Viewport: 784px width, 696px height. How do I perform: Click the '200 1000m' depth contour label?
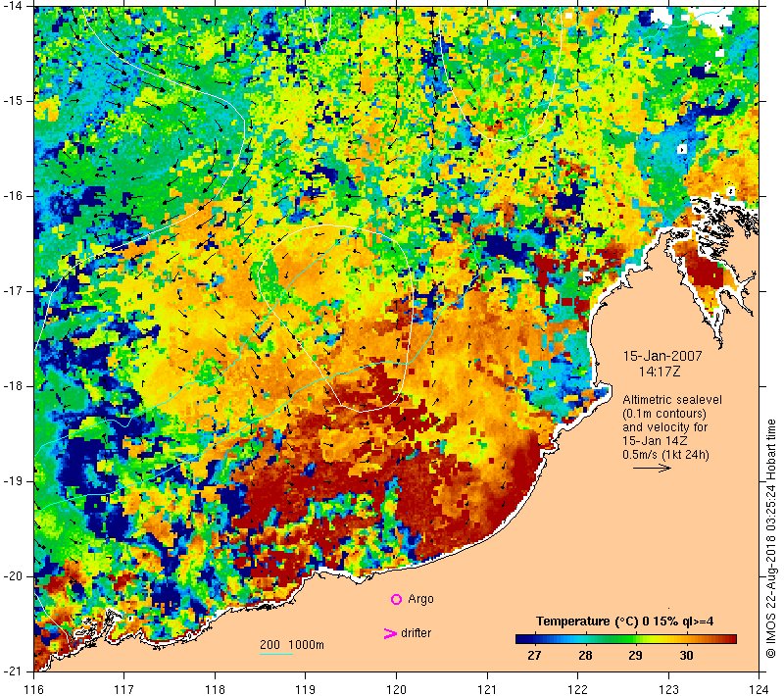292,644
